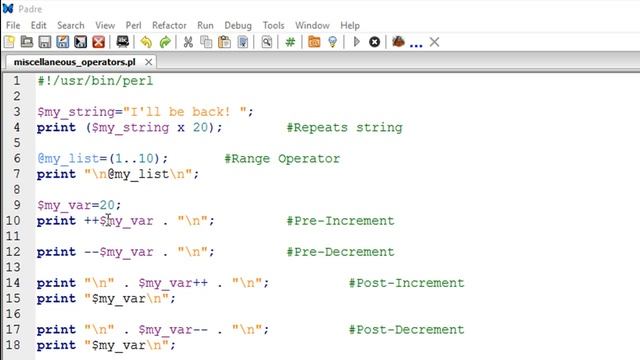The width and height of the screenshot is (640, 360).
Task: Click line number 10 in the margin
Action: pos(13,221)
